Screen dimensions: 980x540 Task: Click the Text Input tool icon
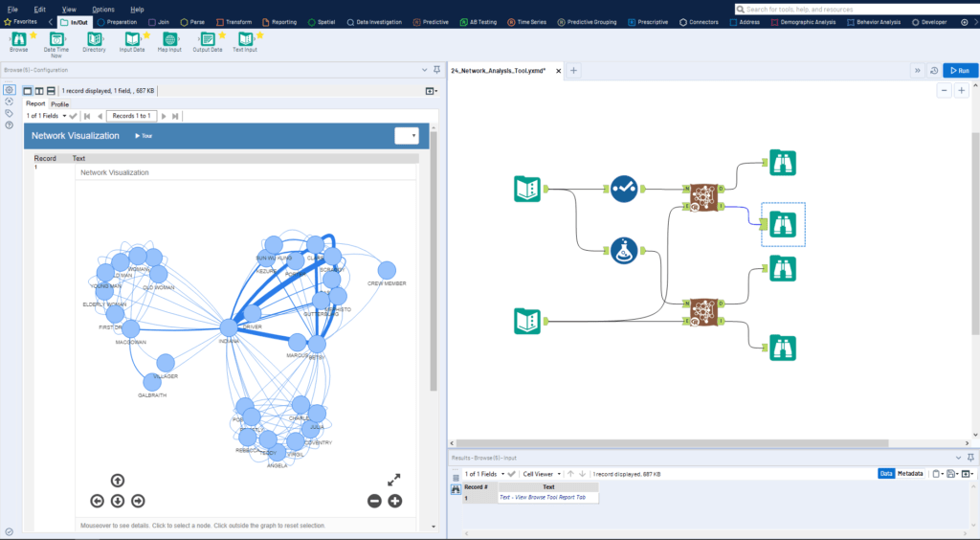[x=246, y=39]
